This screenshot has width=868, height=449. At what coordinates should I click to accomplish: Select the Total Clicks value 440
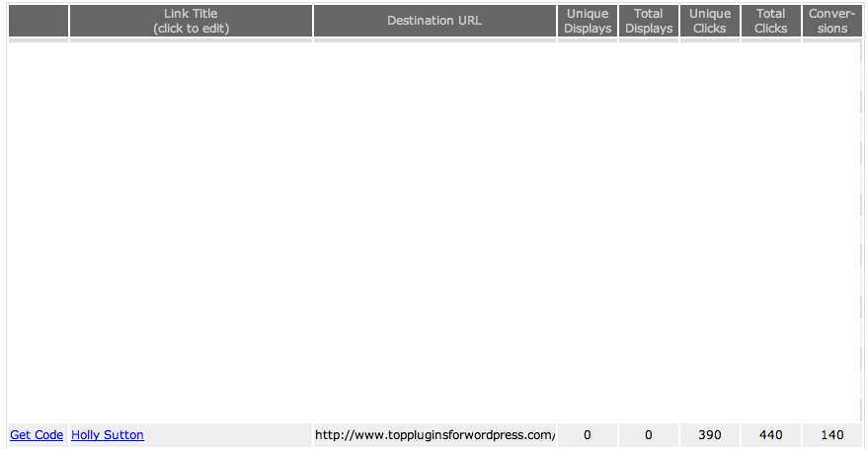tap(771, 435)
